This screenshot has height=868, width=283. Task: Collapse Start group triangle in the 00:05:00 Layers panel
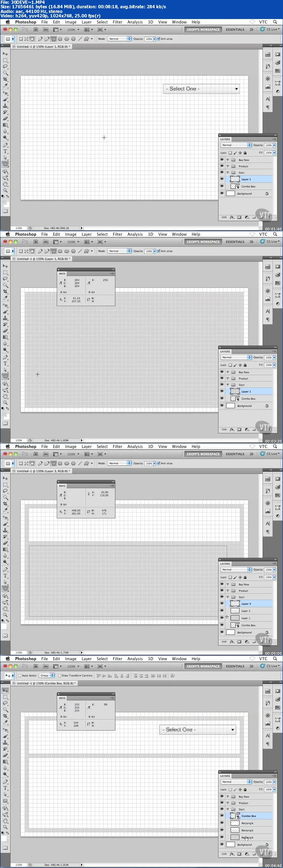228,597
